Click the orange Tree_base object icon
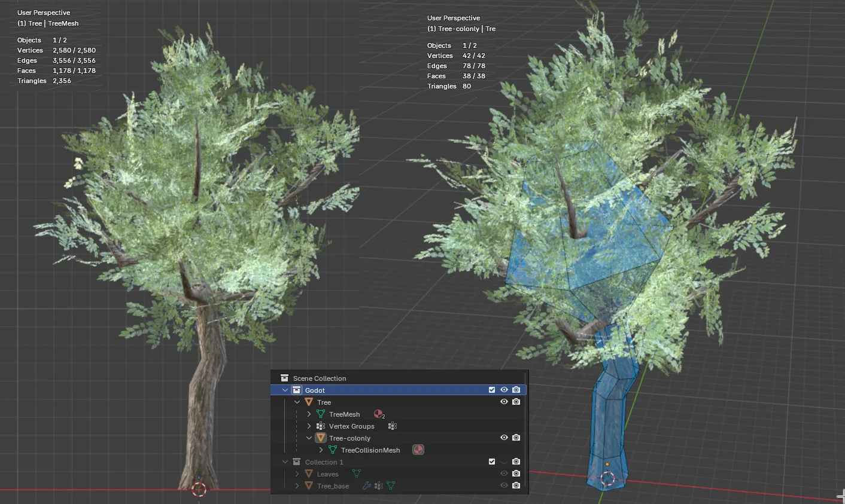The width and height of the screenshot is (845, 504). pos(309,485)
